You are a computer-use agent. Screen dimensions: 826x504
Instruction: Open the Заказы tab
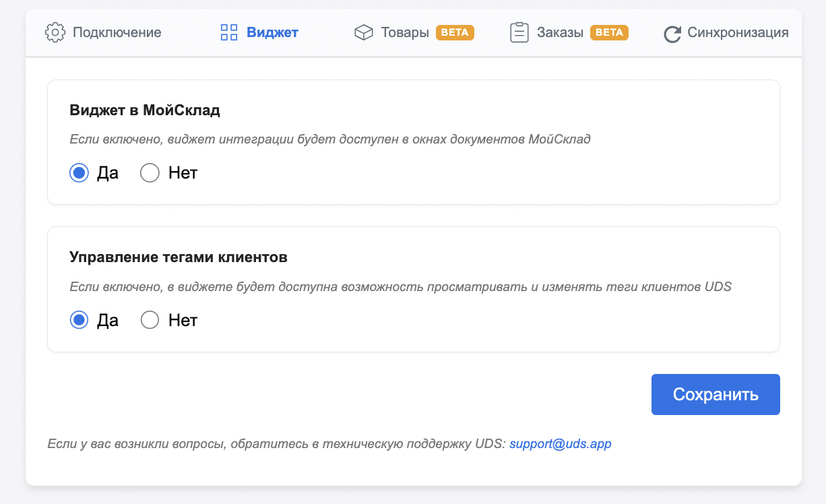[569, 32]
